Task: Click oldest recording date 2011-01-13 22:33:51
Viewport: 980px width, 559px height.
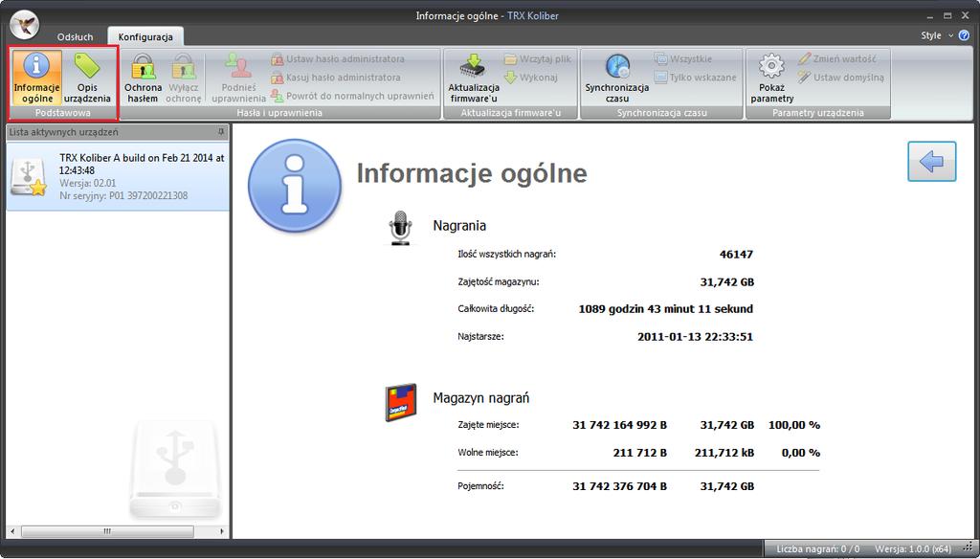Action: [695, 336]
